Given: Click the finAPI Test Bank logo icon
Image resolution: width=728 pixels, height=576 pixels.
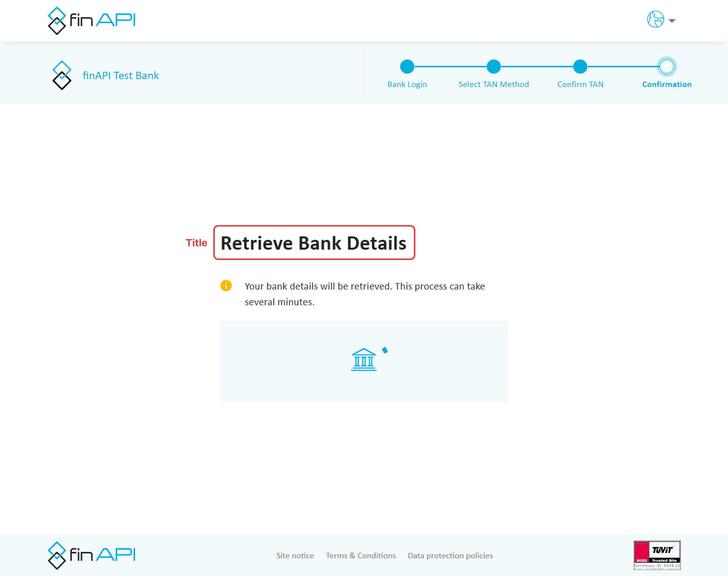Looking at the screenshot, I should [x=62, y=75].
